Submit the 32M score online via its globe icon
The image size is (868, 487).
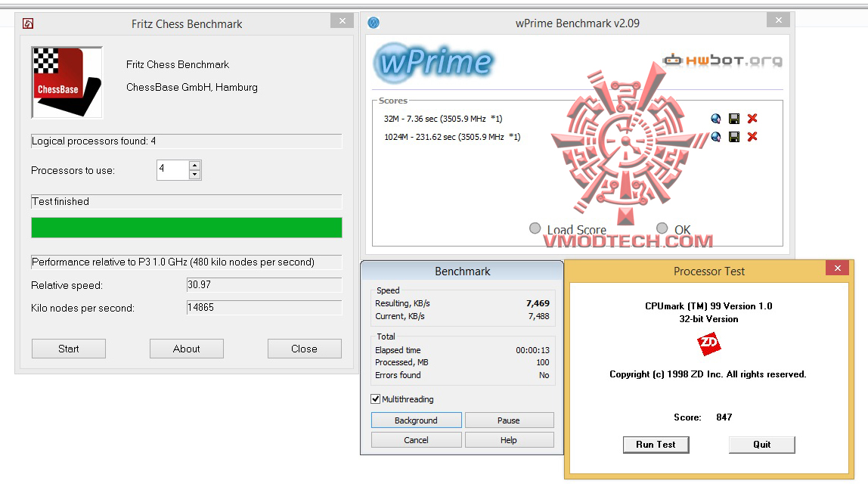coord(716,119)
